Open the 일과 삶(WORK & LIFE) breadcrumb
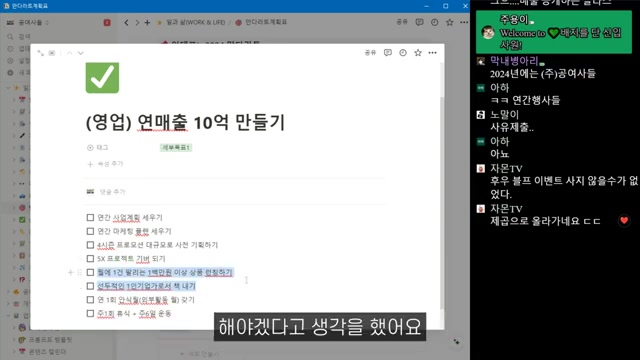The height and width of the screenshot is (360, 640). 191,22
